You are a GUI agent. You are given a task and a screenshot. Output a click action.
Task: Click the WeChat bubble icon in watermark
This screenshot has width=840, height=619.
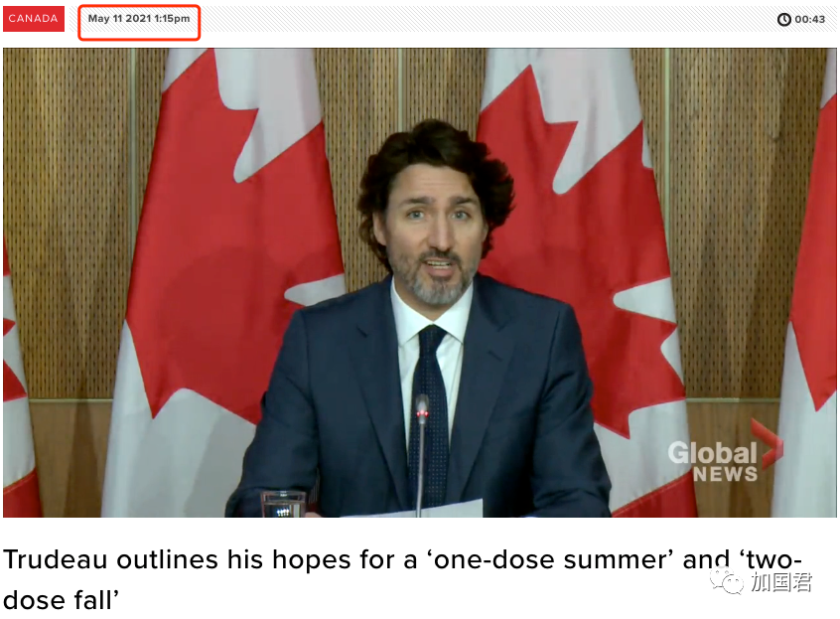click(727, 581)
